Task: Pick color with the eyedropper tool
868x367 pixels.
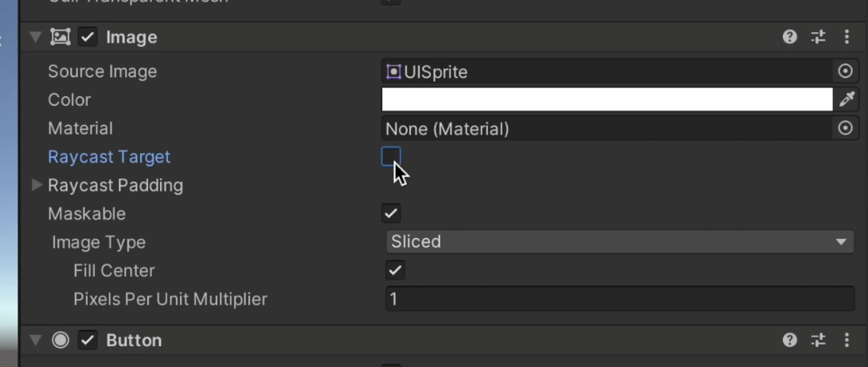Action: [846, 100]
